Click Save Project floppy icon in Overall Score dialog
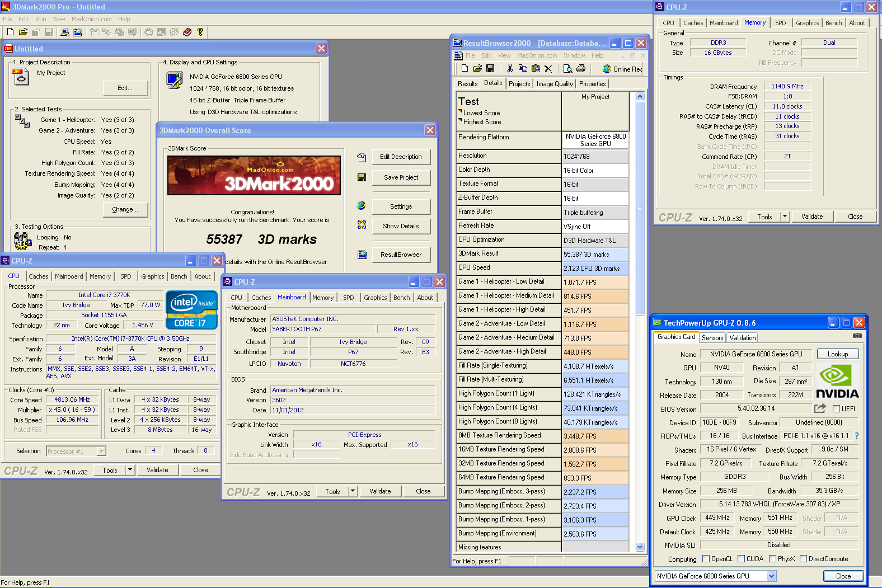 click(362, 177)
